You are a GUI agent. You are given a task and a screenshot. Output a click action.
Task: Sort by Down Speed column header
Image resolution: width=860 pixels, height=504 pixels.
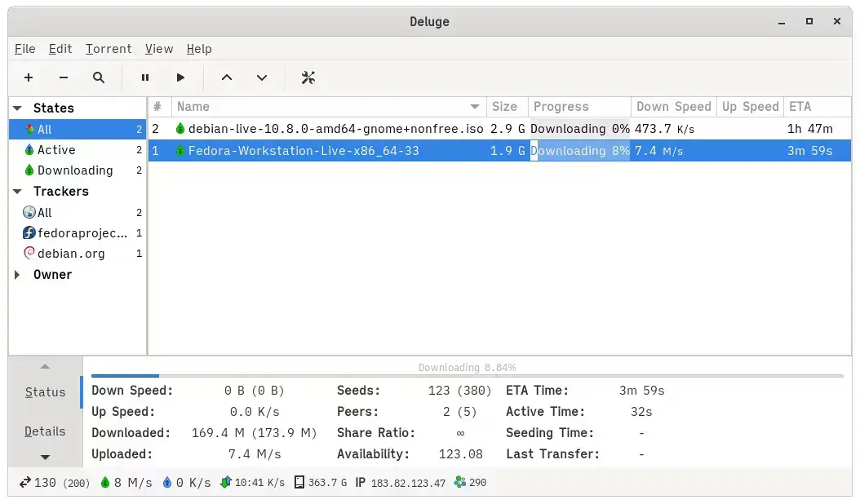[x=673, y=106]
